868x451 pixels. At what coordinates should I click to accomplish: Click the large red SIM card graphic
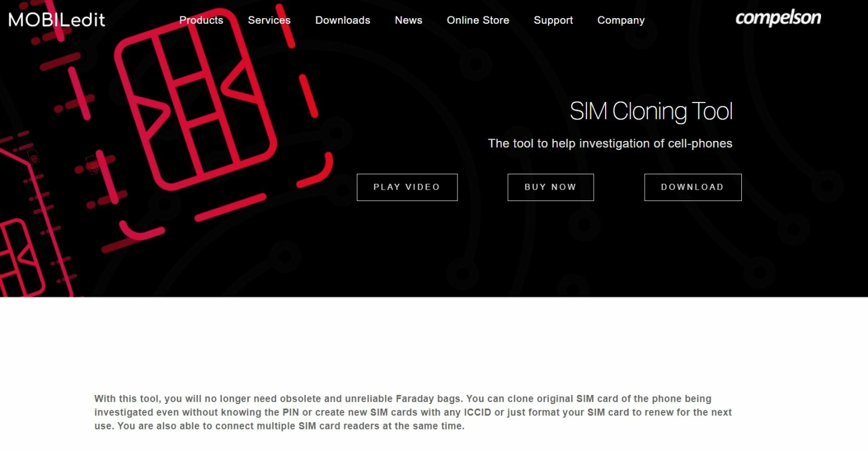[x=196, y=99]
